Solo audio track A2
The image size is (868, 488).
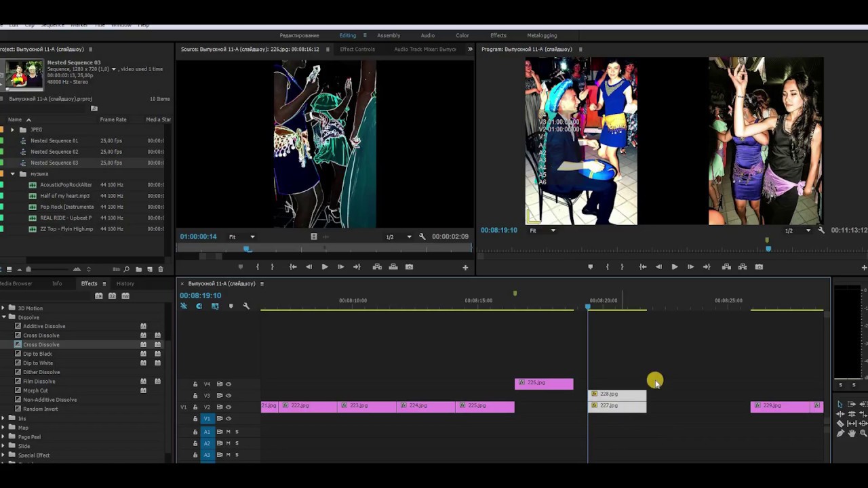tap(237, 443)
